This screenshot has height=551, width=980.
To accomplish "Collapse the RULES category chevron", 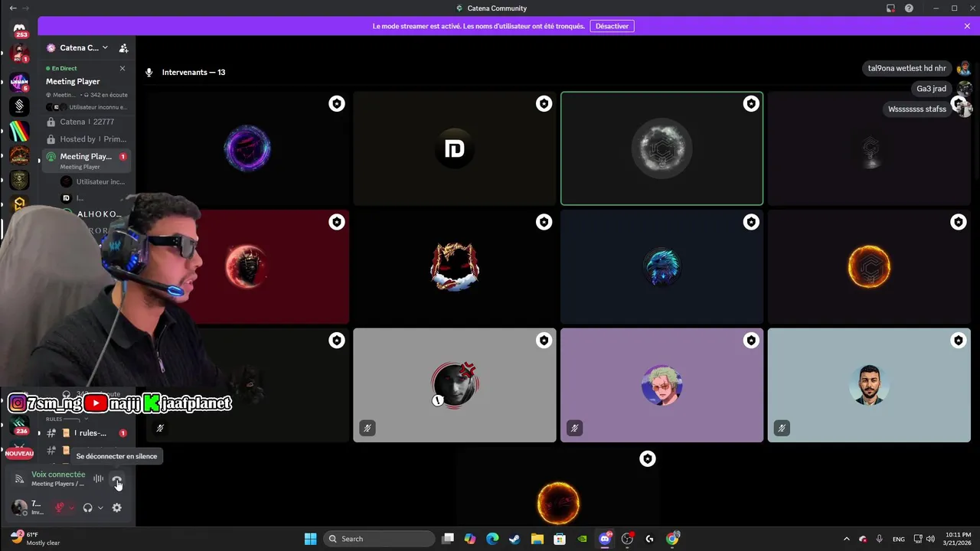I will (x=86, y=419).
